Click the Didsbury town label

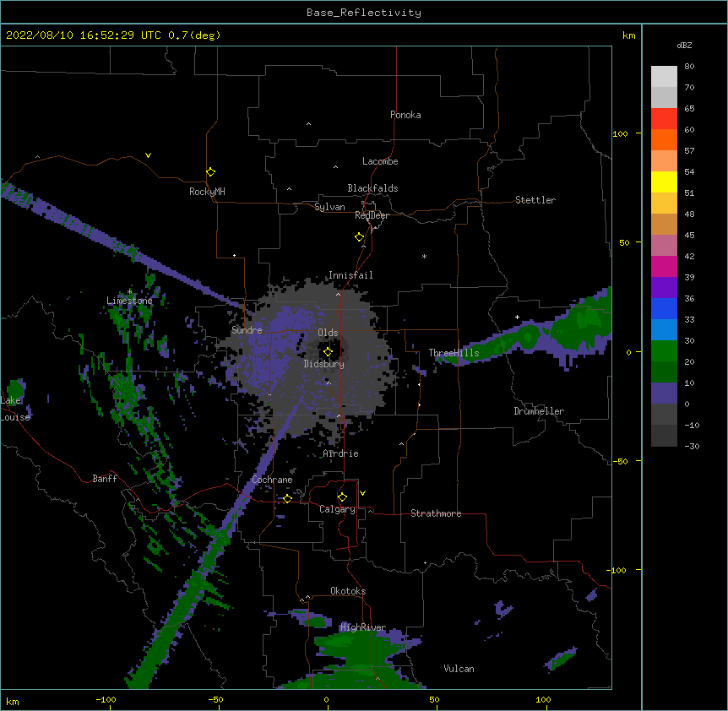[324, 364]
